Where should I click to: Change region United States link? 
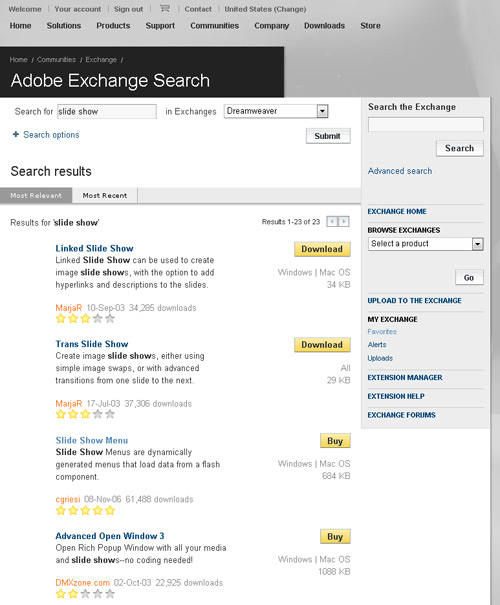pyautogui.click(x=265, y=9)
